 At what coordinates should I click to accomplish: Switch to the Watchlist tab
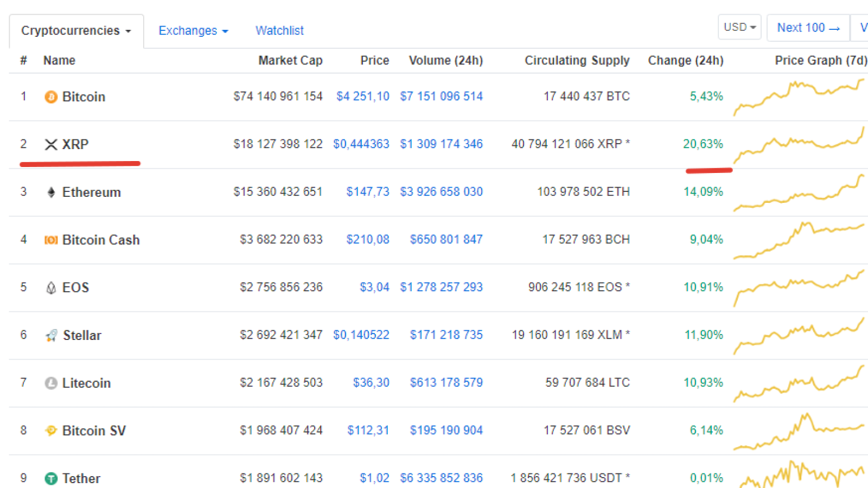pyautogui.click(x=279, y=31)
